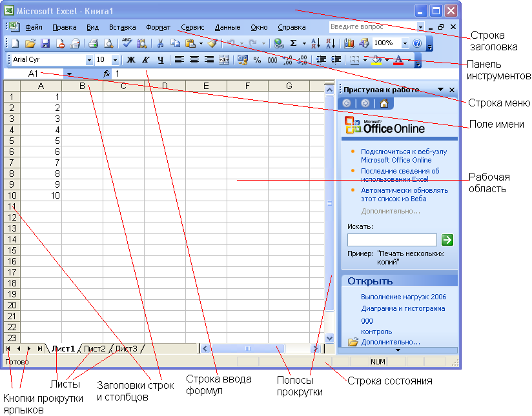Click the green search arrow button
This screenshot has height=416, width=532.
447,240
